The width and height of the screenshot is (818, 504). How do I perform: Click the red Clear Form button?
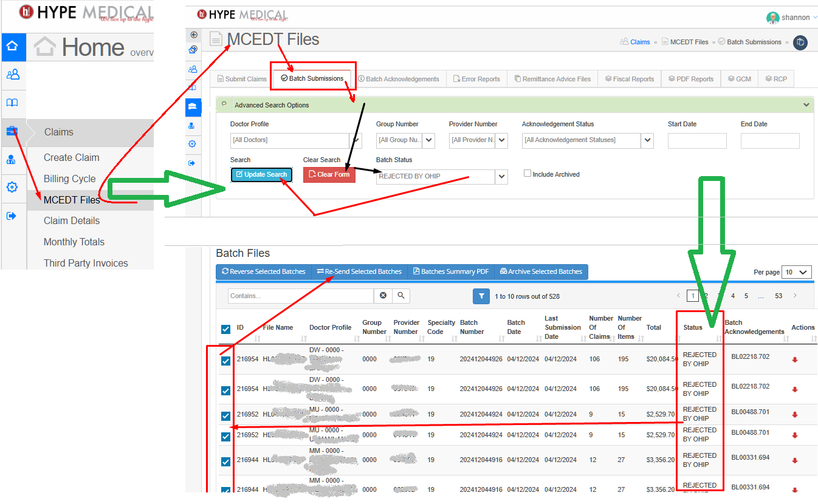329,174
